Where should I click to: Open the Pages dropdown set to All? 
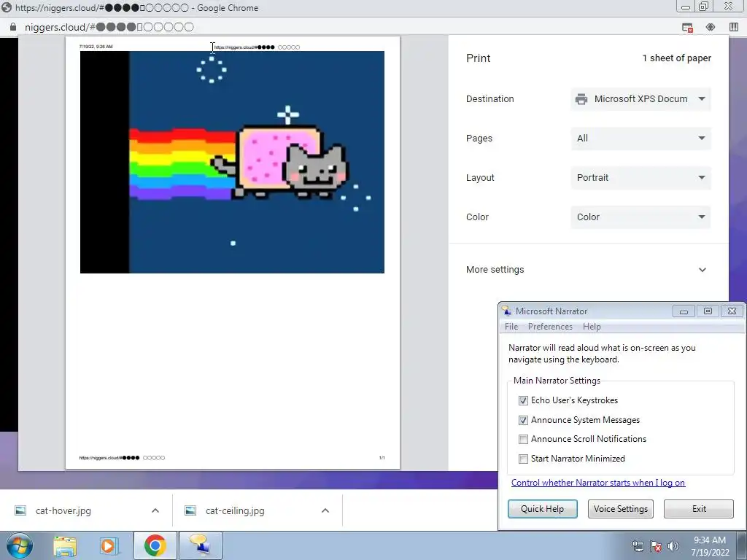coord(640,138)
